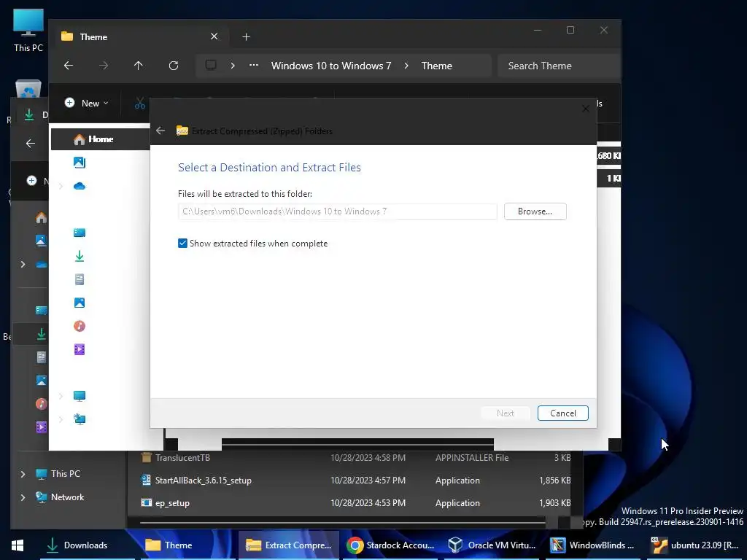747x560 pixels.
Task: Open Gallery icon under Home
Action: pyautogui.click(x=80, y=163)
